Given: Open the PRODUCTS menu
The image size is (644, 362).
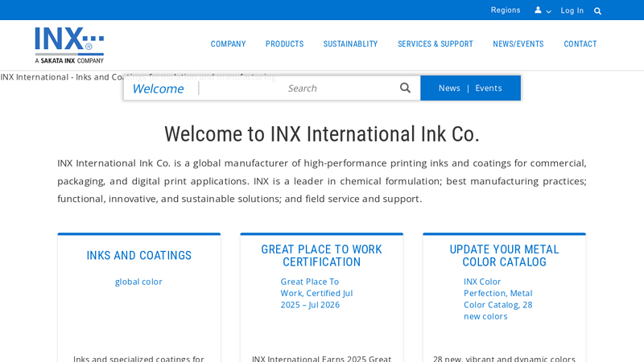Looking at the screenshot, I should pyautogui.click(x=284, y=44).
